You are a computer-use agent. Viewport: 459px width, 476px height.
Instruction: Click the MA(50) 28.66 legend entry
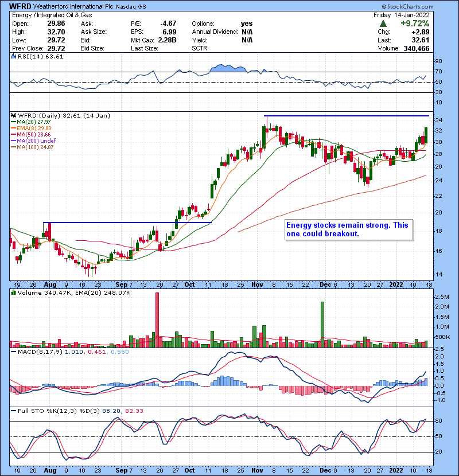tap(30, 134)
